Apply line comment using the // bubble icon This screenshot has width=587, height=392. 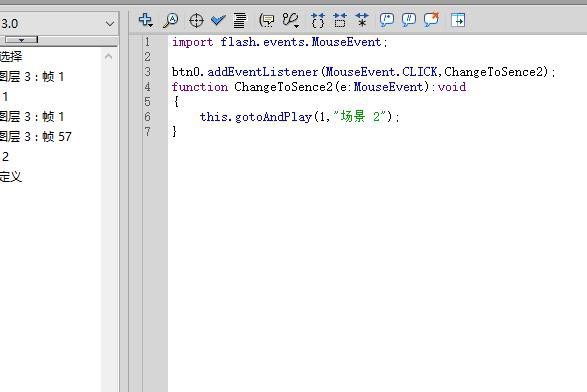coord(409,20)
